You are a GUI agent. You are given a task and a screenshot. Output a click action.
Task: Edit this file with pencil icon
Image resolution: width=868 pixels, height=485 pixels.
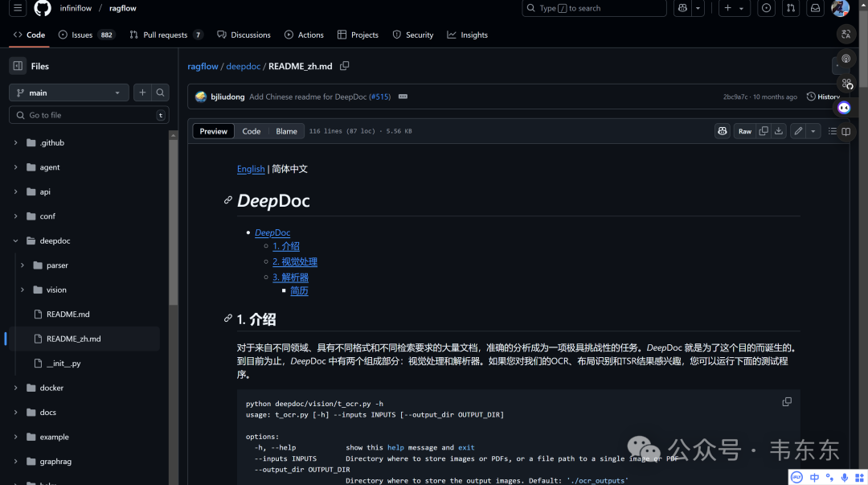click(x=798, y=131)
